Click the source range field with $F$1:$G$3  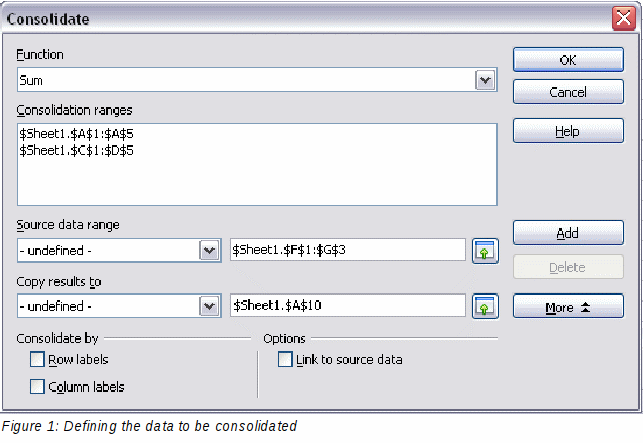pos(348,250)
